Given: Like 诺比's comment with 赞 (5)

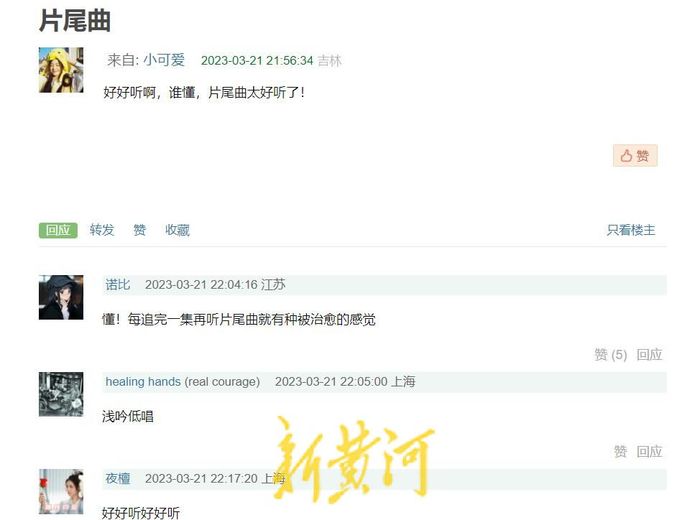Looking at the screenshot, I should coord(611,355).
